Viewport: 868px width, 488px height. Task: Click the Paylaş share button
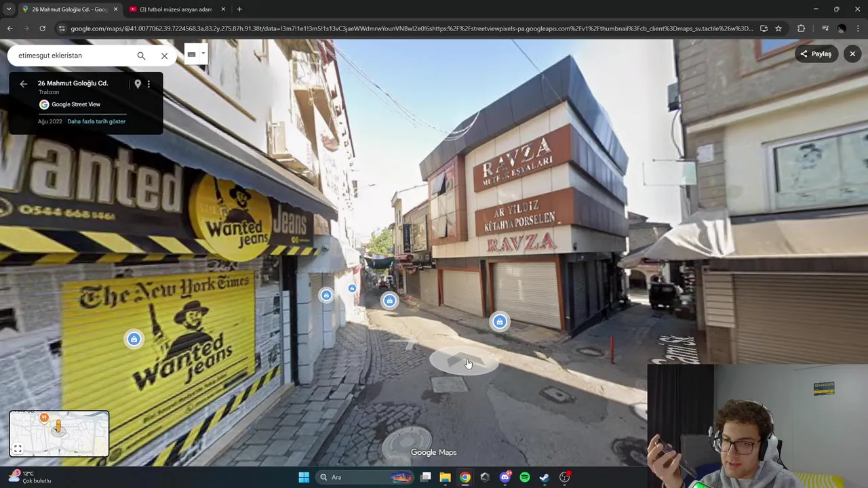pyautogui.click(x=816, y=54)
